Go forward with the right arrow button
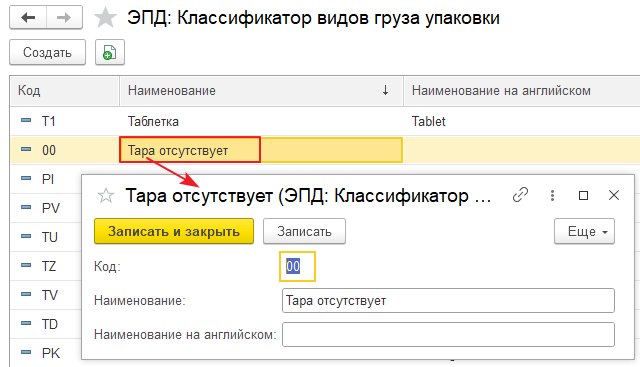Viewport: 640px width, 367px height. coord(64,18)
